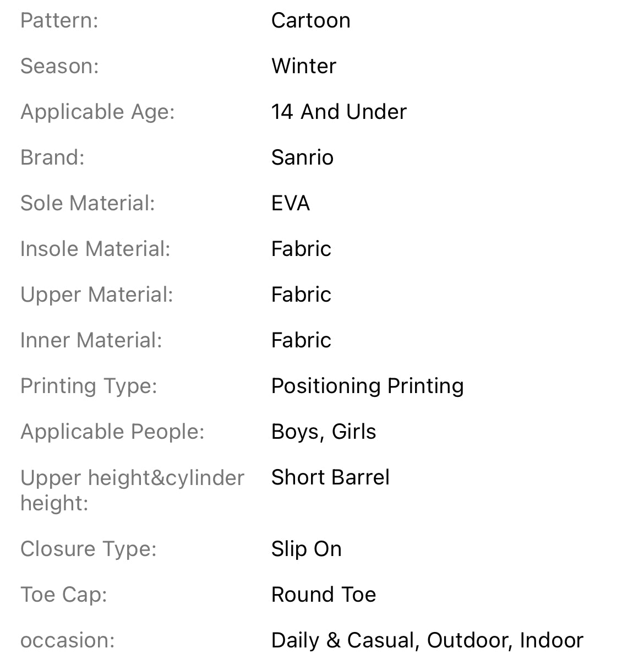Tap the EVA sole material value

click(x=291, y=203)
